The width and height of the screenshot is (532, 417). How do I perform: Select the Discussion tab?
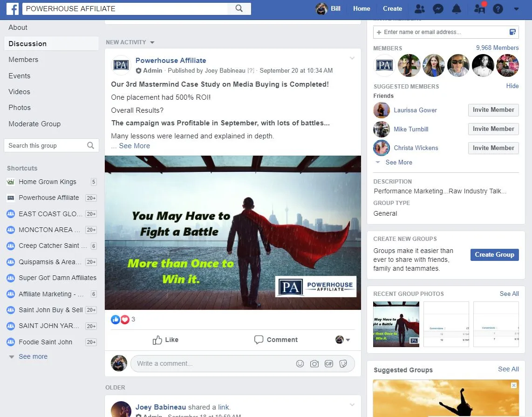point(51,43)
